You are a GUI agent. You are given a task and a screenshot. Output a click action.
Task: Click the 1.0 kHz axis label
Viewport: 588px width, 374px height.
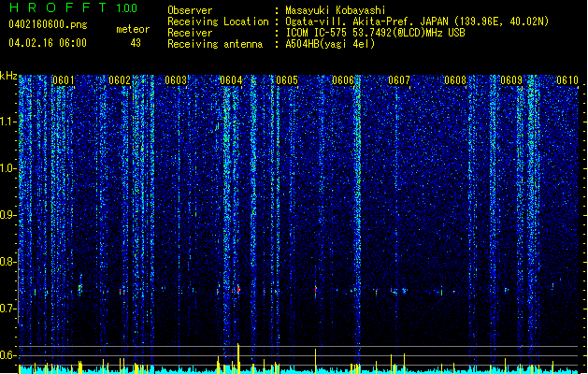pos(8,168)
